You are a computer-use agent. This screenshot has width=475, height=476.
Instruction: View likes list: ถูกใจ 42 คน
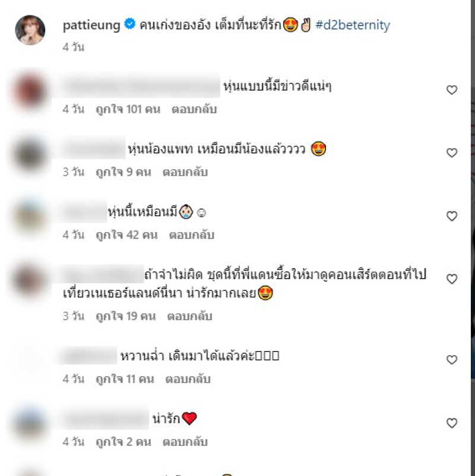point(126,235)
